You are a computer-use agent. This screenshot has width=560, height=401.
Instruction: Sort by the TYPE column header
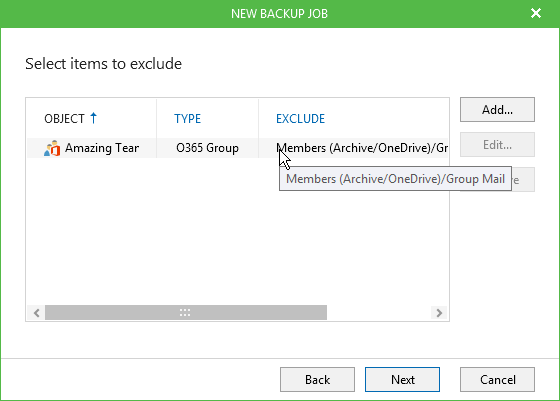pos(188,119)
